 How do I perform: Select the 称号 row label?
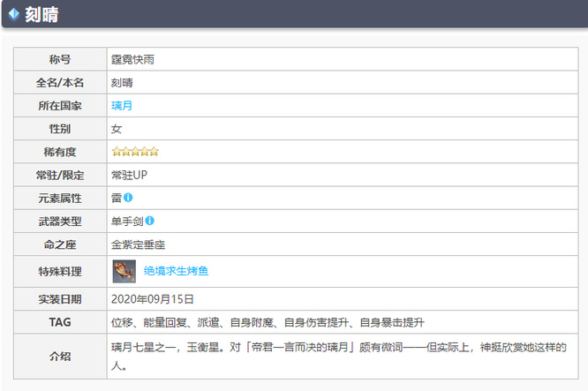coord(60,59)
